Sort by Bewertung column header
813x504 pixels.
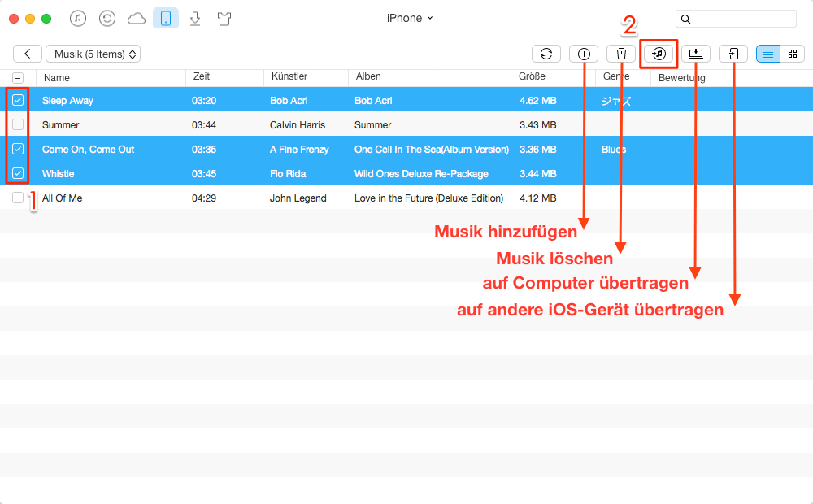pyautogui.click(x=682, y=78)
